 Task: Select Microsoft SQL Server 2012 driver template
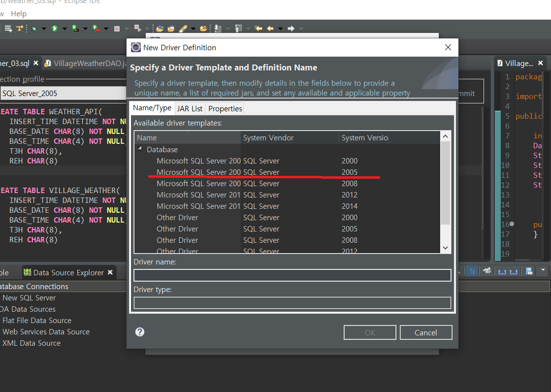point(287,195)
